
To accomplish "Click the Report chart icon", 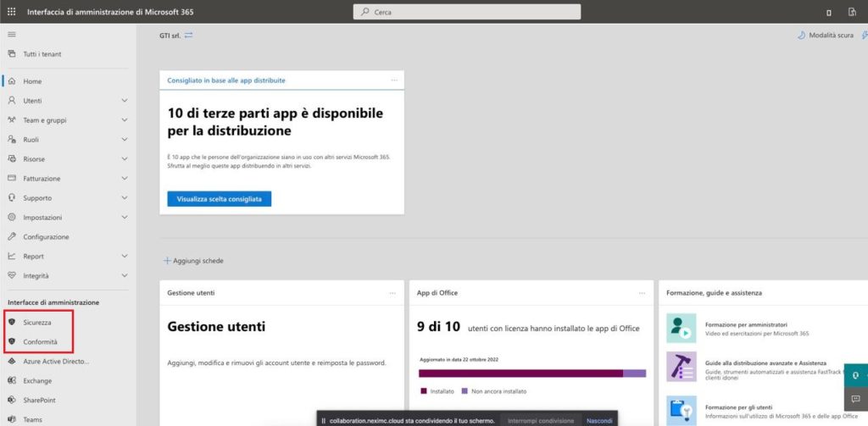I will (x=12, y=256).
